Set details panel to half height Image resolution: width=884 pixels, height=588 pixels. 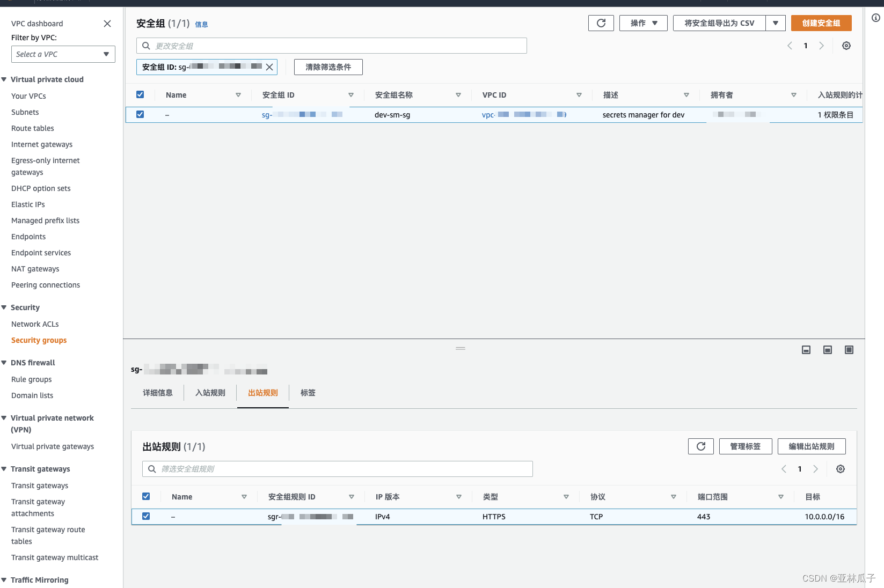pos(828,350)
